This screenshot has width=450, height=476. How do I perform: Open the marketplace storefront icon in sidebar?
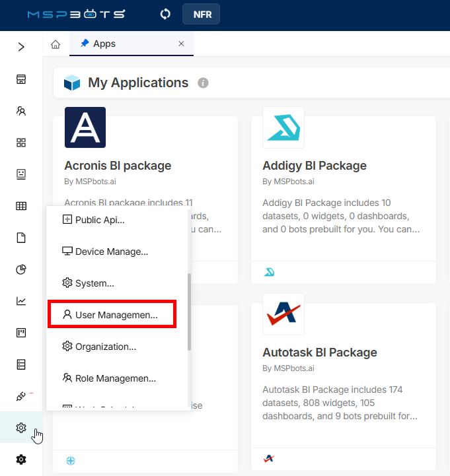click(21, 79)
